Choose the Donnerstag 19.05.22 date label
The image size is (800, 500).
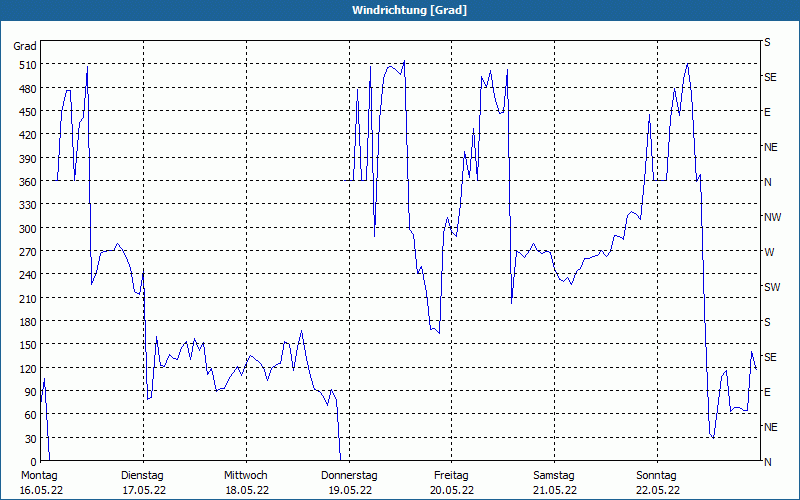pyautogui.click(x=349, y=482)
